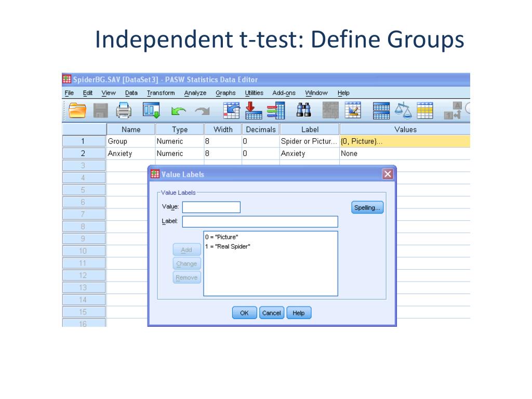Click the Variables info icon
Viewport: 532px width, 399px height.
click(x=276, y=111)
